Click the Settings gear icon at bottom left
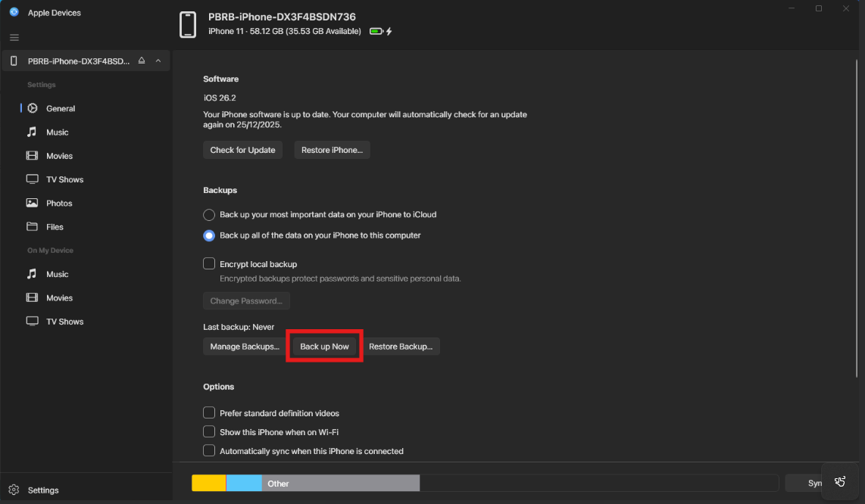The height and width of the screenshot is (504, 865). coord(14,490)
